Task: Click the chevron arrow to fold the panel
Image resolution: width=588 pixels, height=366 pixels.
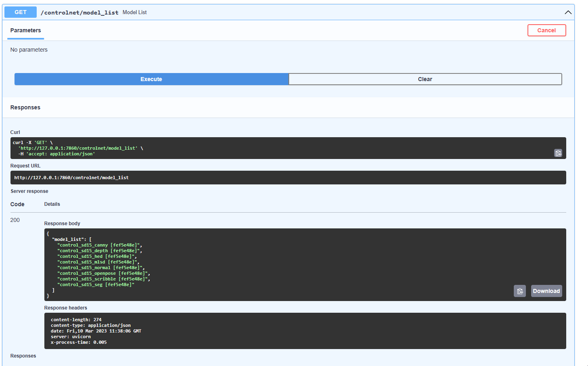Action: [568, 12]
